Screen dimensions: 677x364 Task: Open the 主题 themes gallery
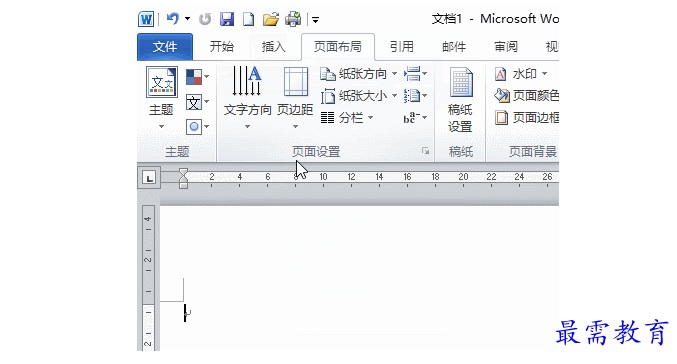point(161,98)
